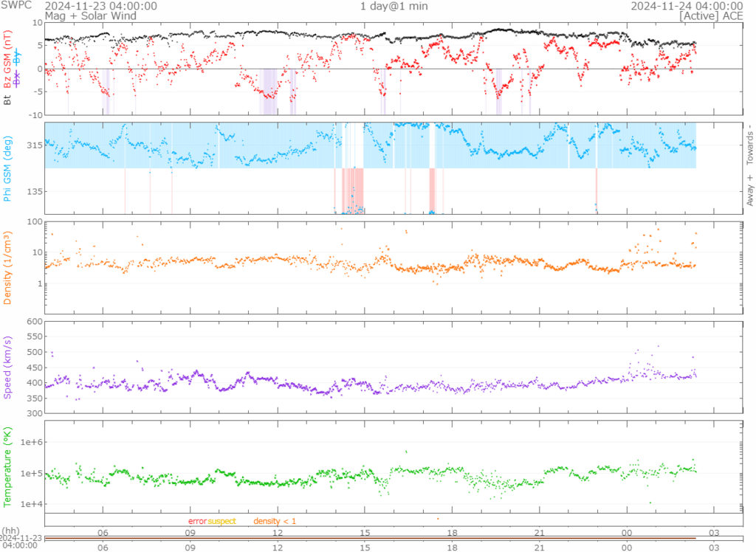The height and width of the screenshot is (552, 756).
Task: Click the 'Towards -' label on the right
Action: coord(750,145)
